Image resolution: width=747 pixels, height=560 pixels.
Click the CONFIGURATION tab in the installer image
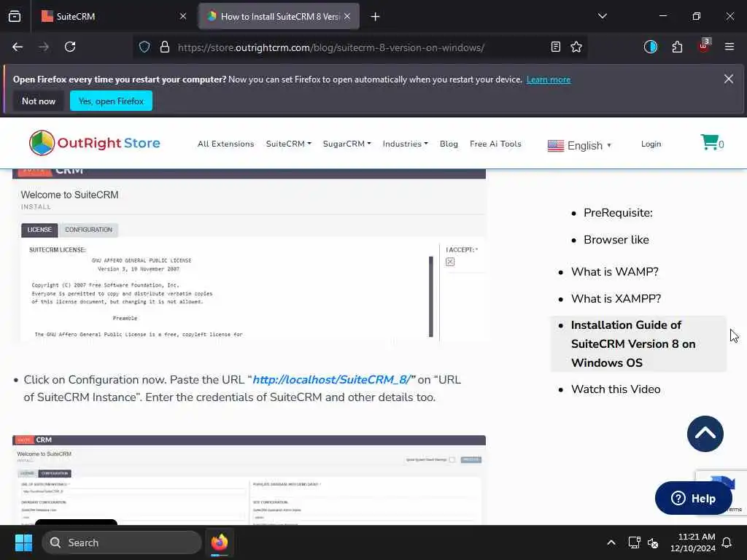pyautogui.click(x=88, y=230)
